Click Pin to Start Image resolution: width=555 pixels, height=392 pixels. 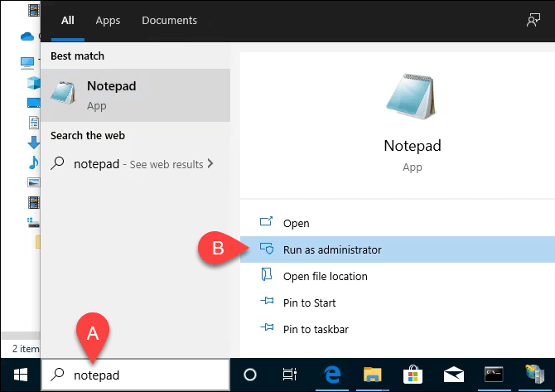pyautogui.click(x=309, y=302)
